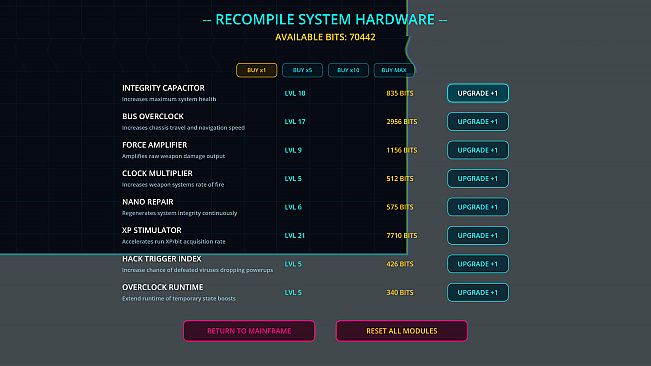Click the LVL 17 level indicator
This screenshot has width=651, height=366.
click(295, 122)
